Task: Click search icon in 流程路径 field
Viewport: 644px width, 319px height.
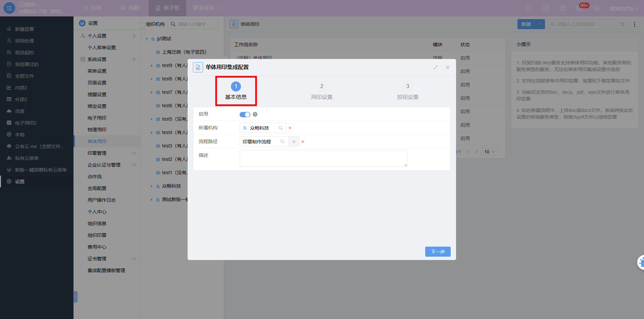Action: [282, 142]
